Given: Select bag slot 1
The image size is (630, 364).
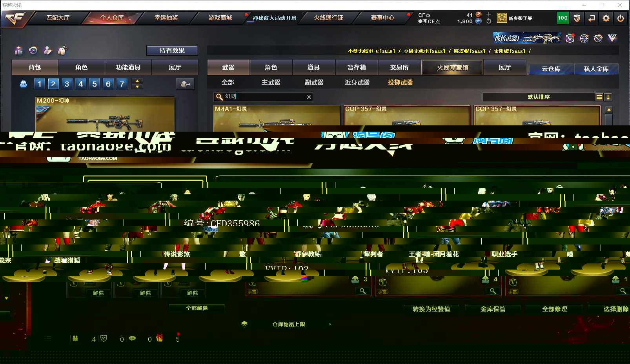Looking at the screenshot, I should pos(39,84).
